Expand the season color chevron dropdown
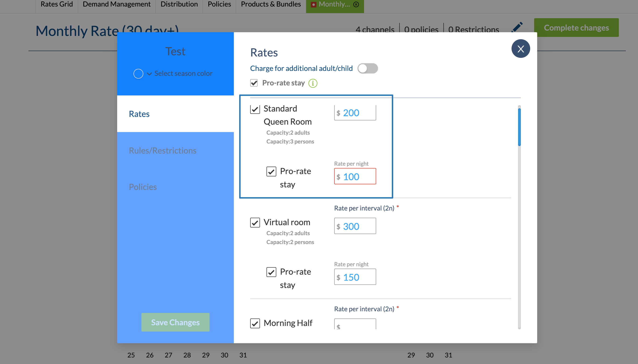638x364 pixels. [149, 74]
